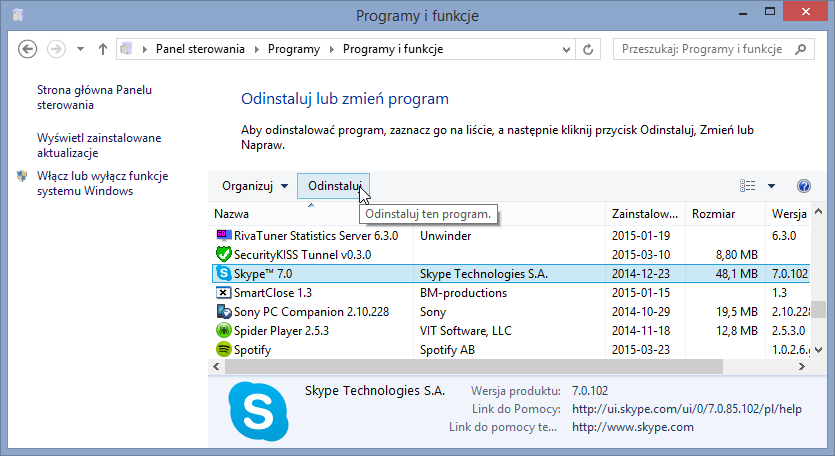Go up one level with Up arrow
The image size is (835, 456).
[x=103, y=49]
